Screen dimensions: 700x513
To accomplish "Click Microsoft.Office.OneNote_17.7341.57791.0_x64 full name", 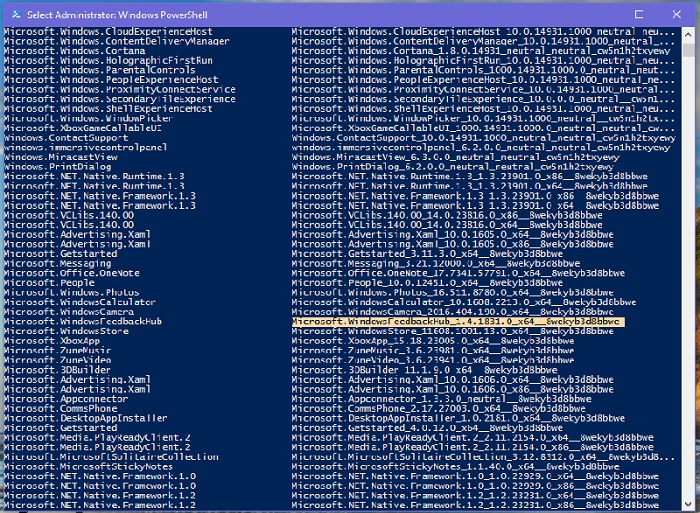I will point(458,273).
